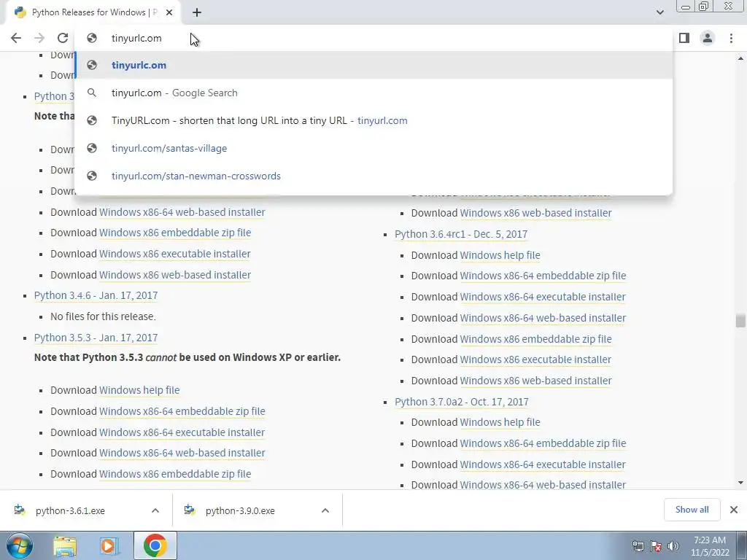Download x86-64 embeddable zip under Python 3.7.0a2
Screen dimensions: 747x560
coord(543,443)
